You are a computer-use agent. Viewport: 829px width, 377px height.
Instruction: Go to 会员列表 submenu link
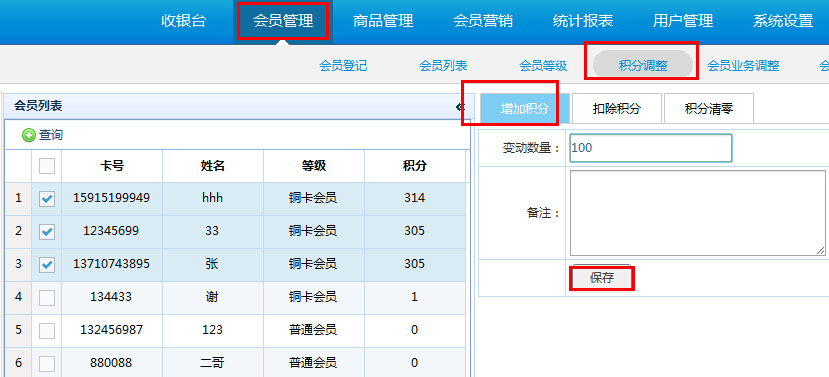coord(443,66)
